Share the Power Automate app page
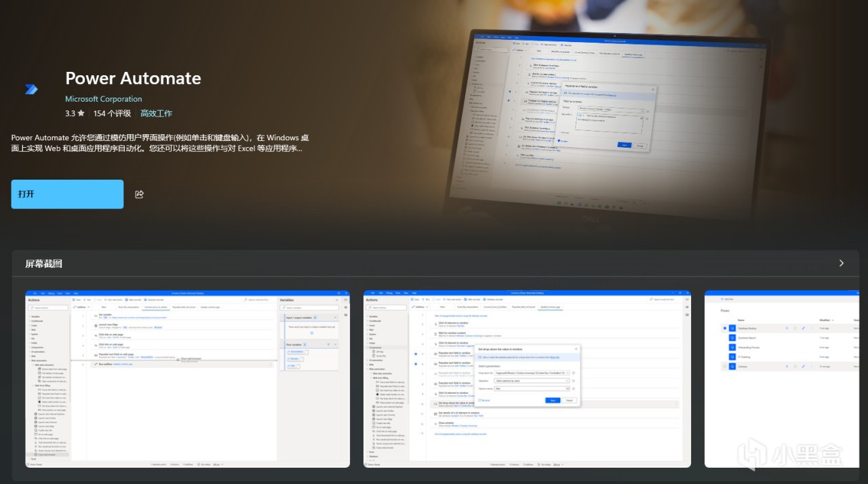The height and width of the screenshot is (484, 868). pos(140,195)
